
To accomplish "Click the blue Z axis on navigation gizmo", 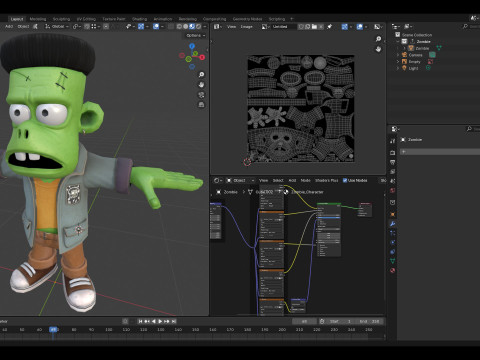I will pos(192,46).
